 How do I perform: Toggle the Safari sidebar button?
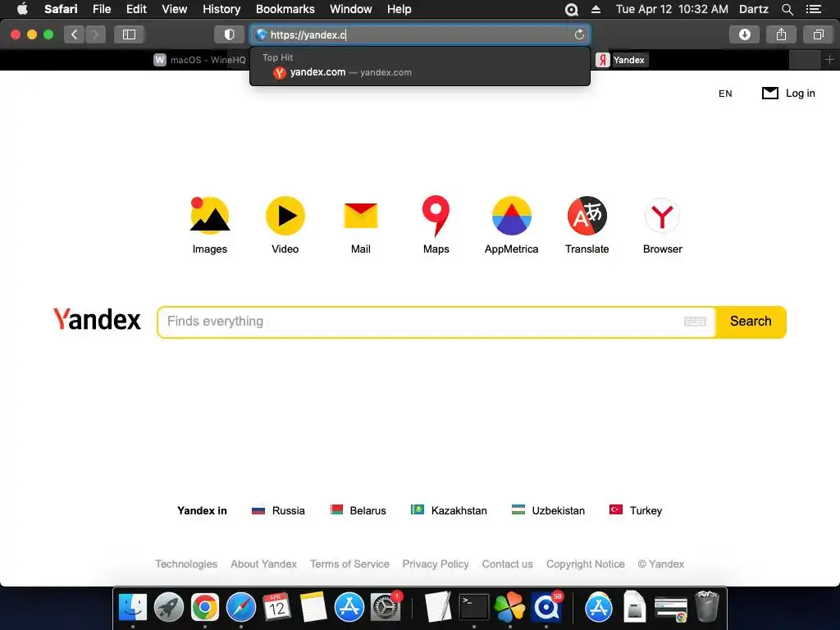click(x=129, y=34)
